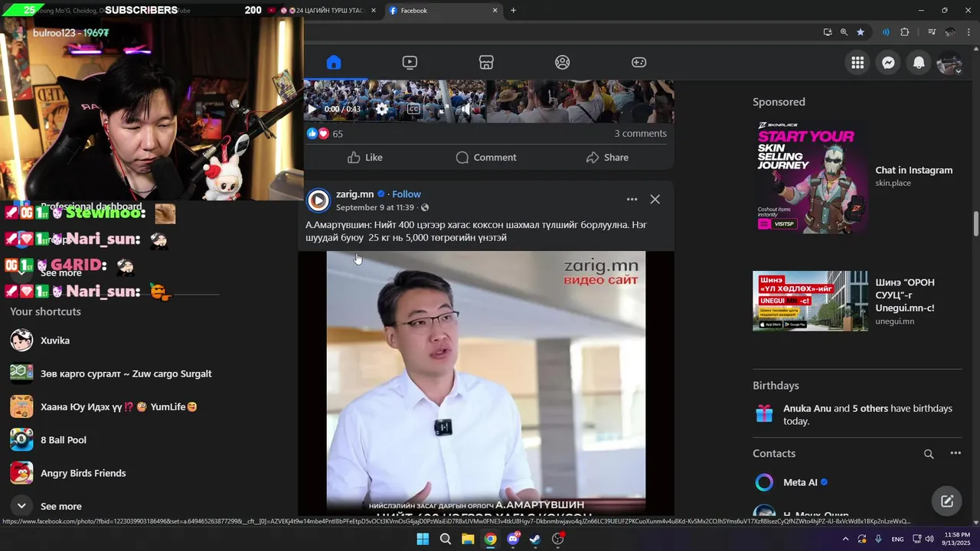Open the Facebook Video (Watch) icon
The image size is (980, 551).
tap(410, 63)
